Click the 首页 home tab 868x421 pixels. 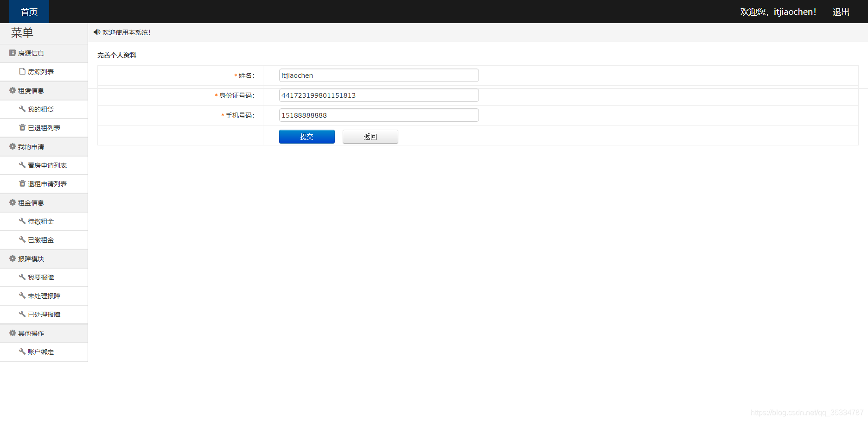(29, 12)
